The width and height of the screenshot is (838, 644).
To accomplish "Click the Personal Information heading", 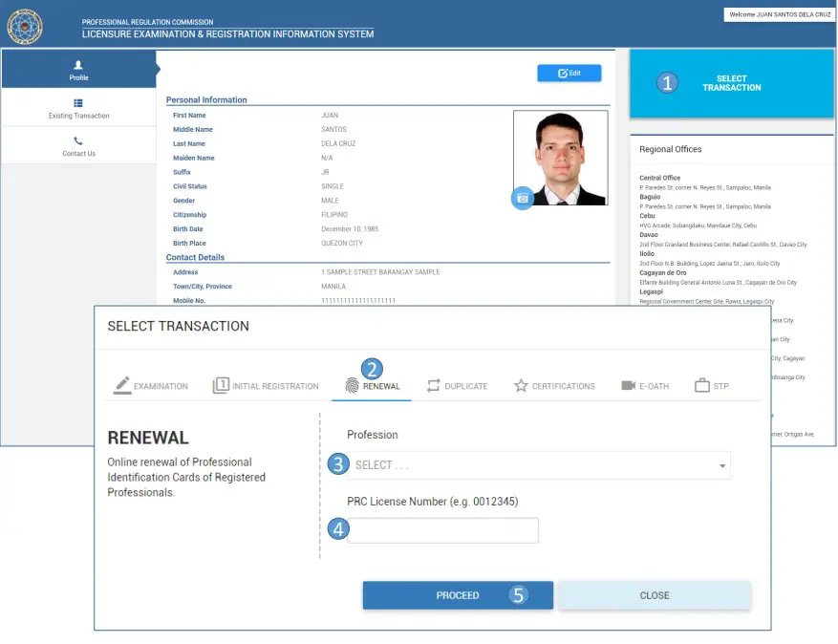I will (x=206, y=100).
